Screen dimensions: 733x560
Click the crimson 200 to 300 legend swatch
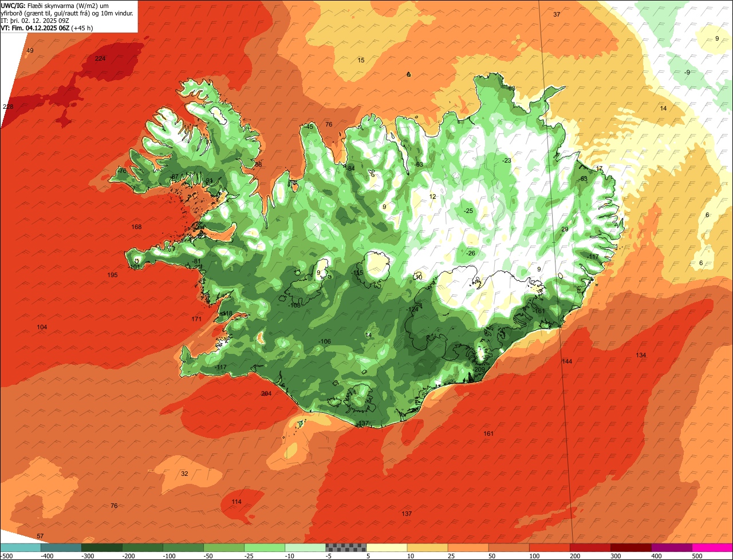click(x=590, y=547)
